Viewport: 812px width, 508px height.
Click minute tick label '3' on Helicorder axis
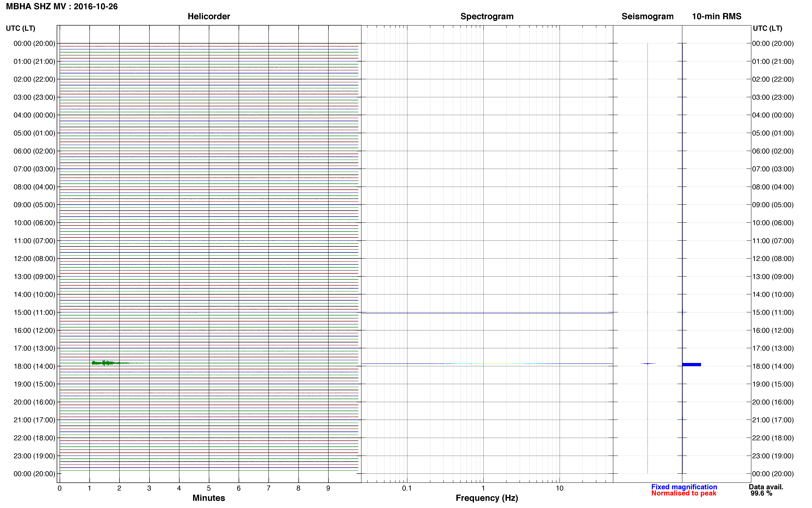point(149,488)
